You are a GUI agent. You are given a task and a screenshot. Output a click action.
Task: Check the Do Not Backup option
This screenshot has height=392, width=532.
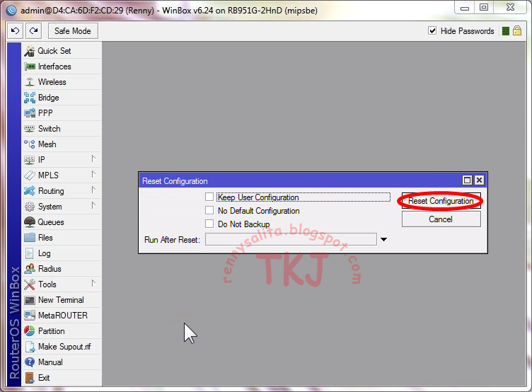pos(209,224)
